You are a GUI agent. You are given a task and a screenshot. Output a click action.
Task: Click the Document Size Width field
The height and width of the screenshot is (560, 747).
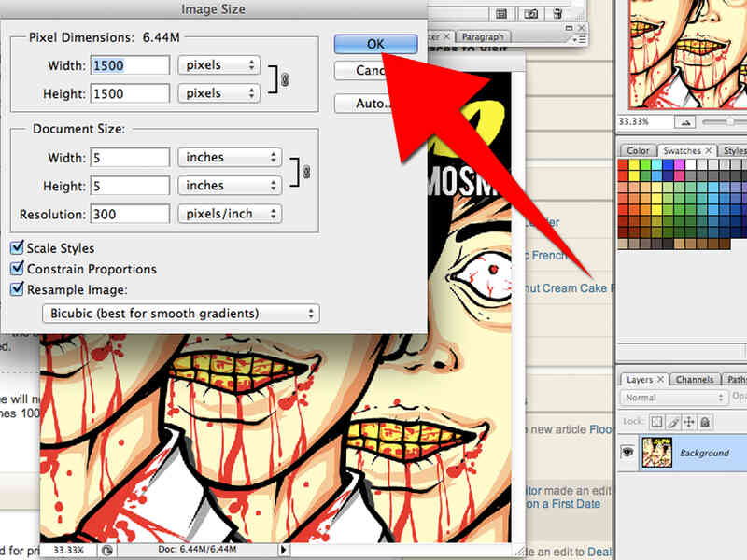tap(130, 158)
